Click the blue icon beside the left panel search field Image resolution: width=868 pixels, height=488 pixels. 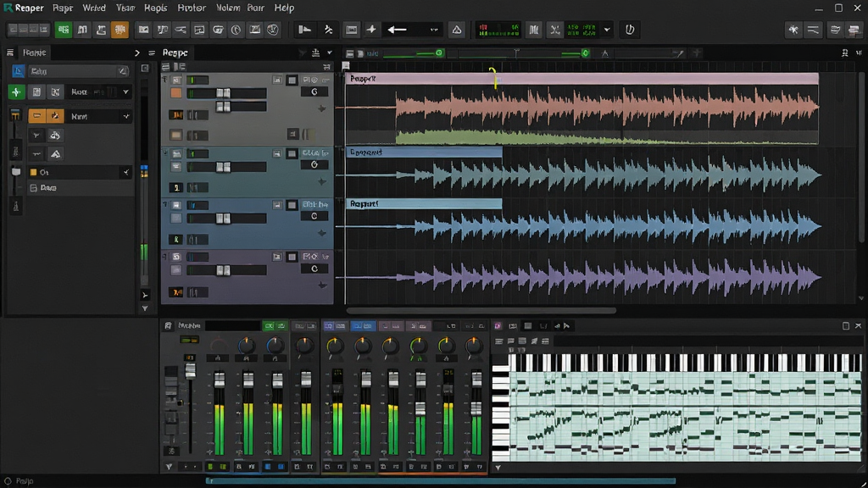point(19,71)
